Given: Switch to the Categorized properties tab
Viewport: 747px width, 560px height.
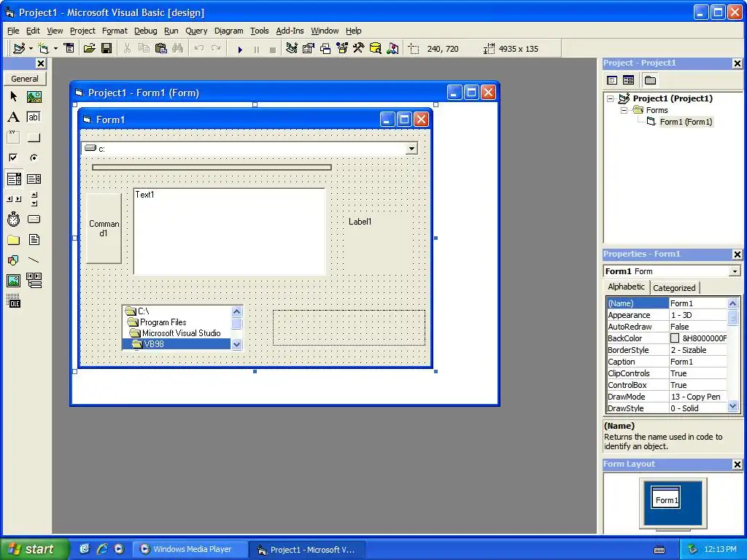Looking at the screenshot, I should 674,287.
